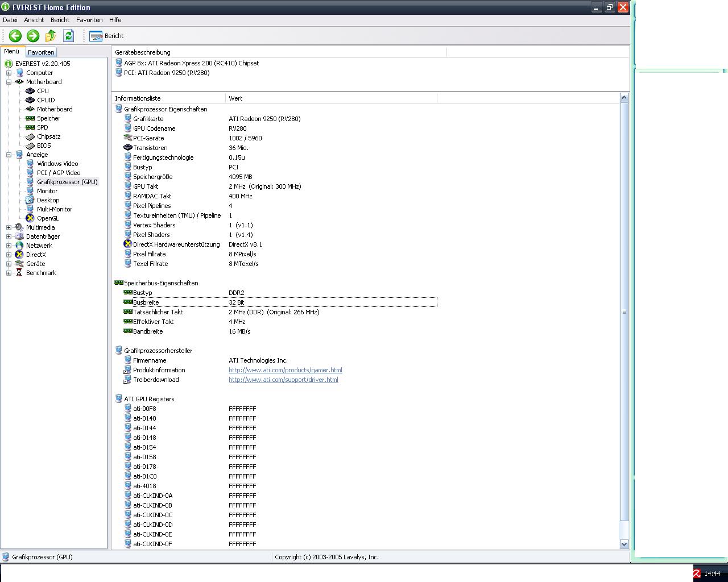Expand the Netzwerk tree node
This screenshot has height=582, width=728.
pyautogui.click(x=9, y=246)
